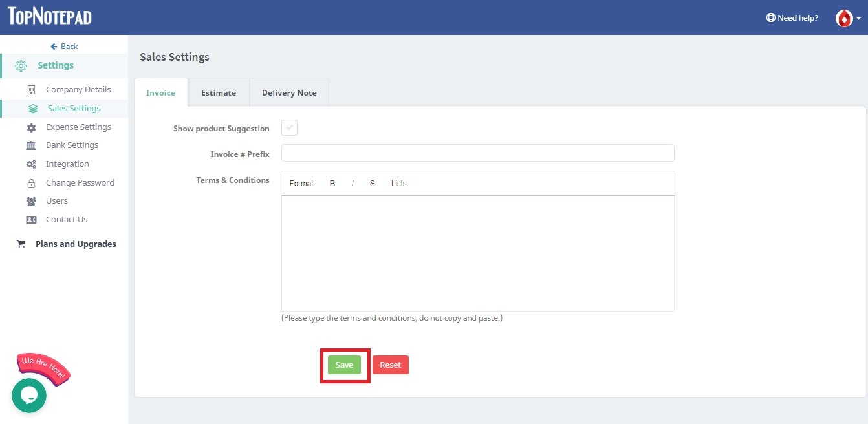
Task: Toggle italic in Terms editor
Action: point(353,184)
